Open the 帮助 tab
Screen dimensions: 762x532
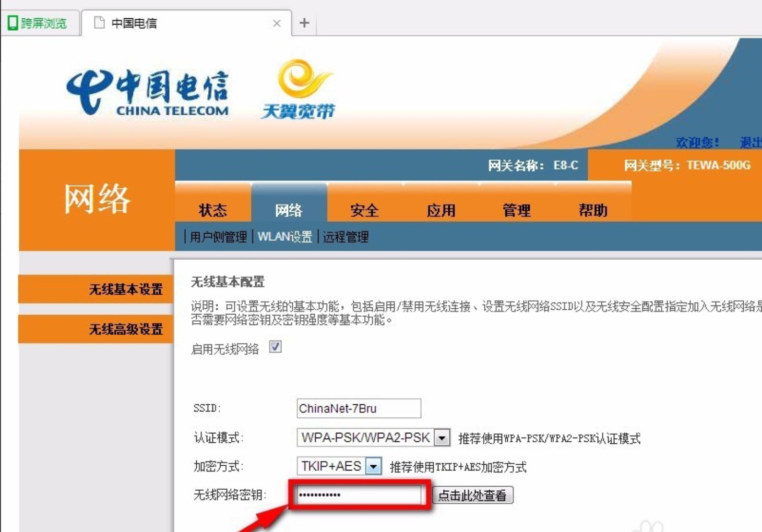click(x=592, y=210)
